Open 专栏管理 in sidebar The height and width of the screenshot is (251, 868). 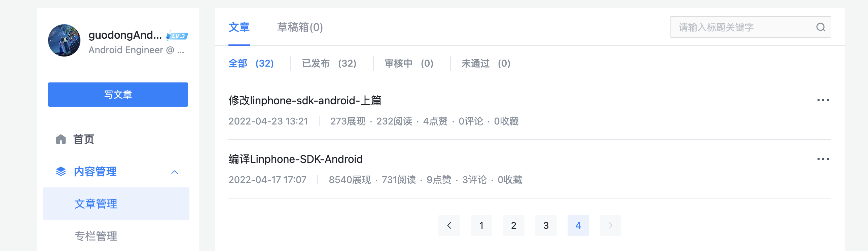pos(96,236)
